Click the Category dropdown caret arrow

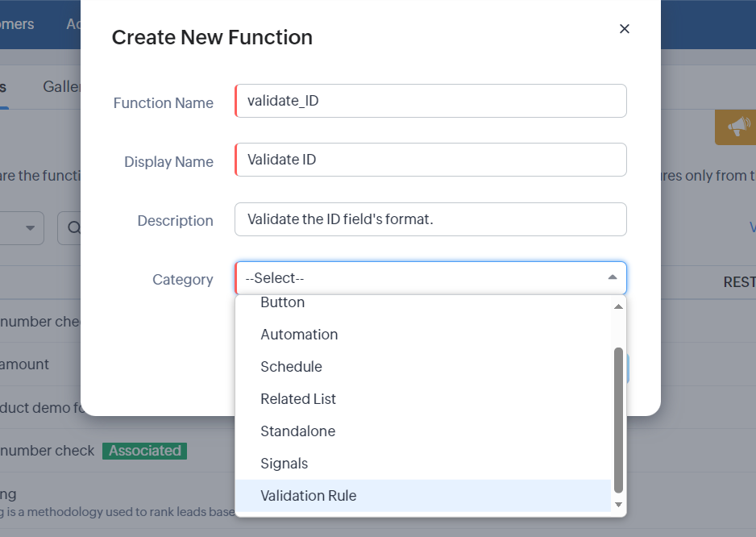point(613,278)
